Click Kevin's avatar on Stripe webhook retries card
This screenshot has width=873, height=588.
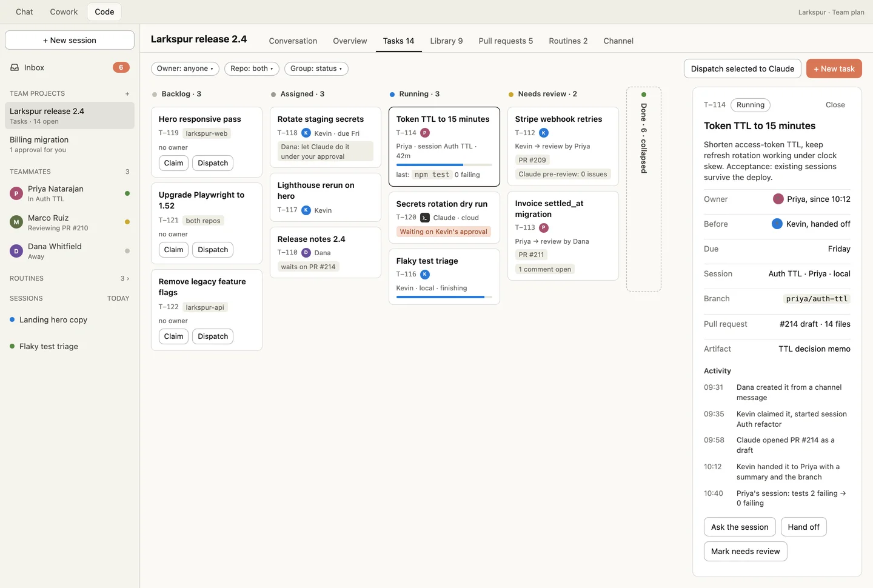tap(544, 133)
